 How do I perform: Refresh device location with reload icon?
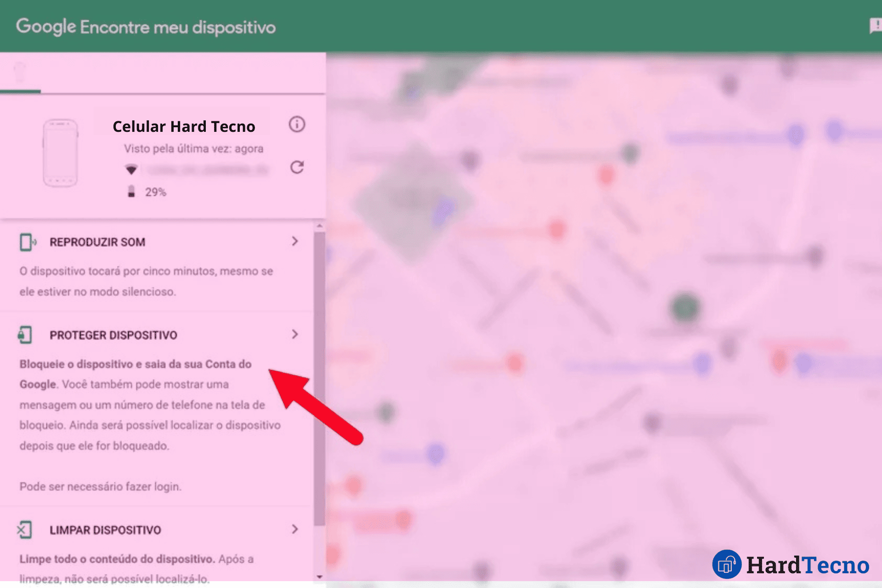(x=297, y=167)
